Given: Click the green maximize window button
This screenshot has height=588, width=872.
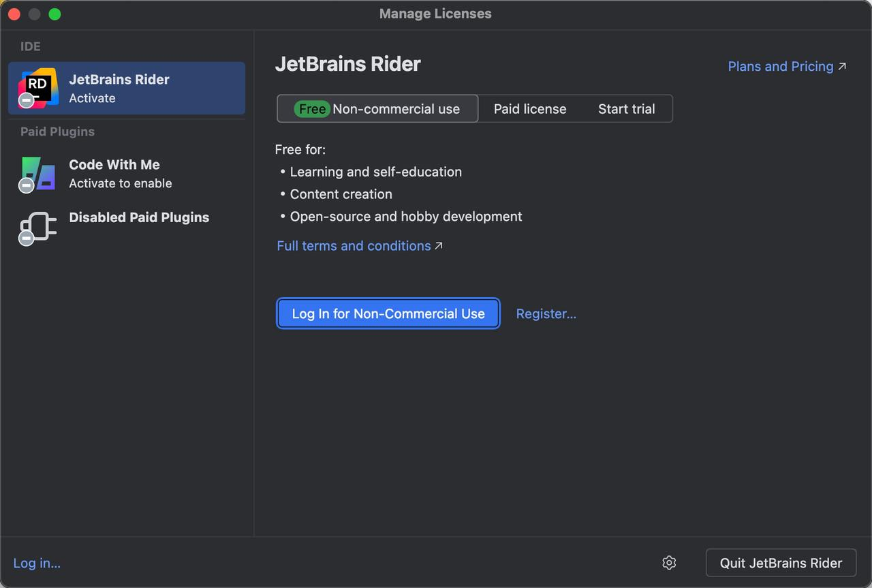Looking at the screenshot, I should [55, 14].
